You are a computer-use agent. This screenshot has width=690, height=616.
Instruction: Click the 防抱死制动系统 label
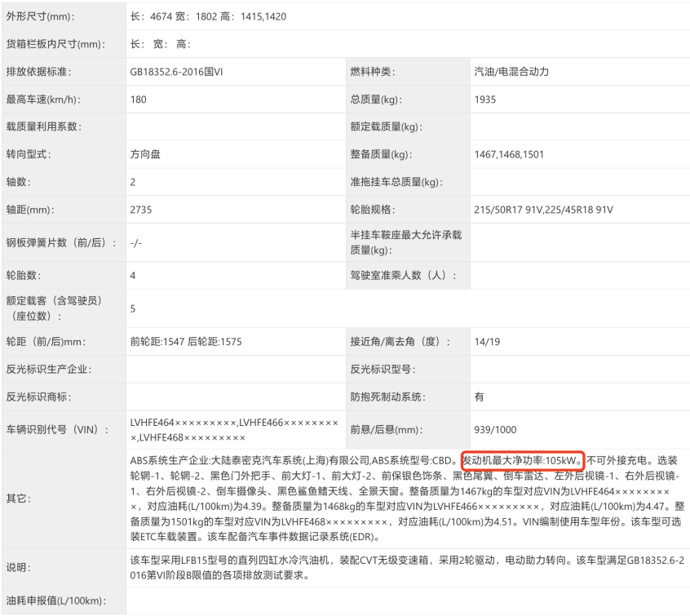point(387,397)
